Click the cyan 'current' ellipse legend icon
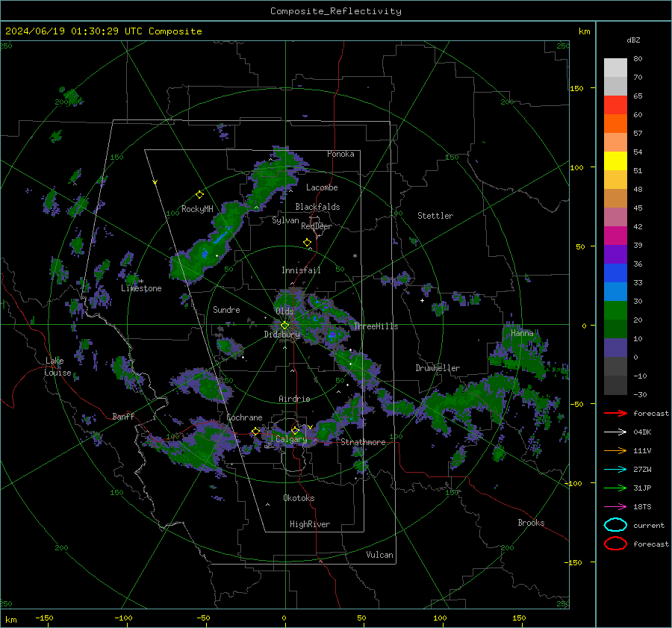This screenshot has height=628, width=672. coord(615,525)
